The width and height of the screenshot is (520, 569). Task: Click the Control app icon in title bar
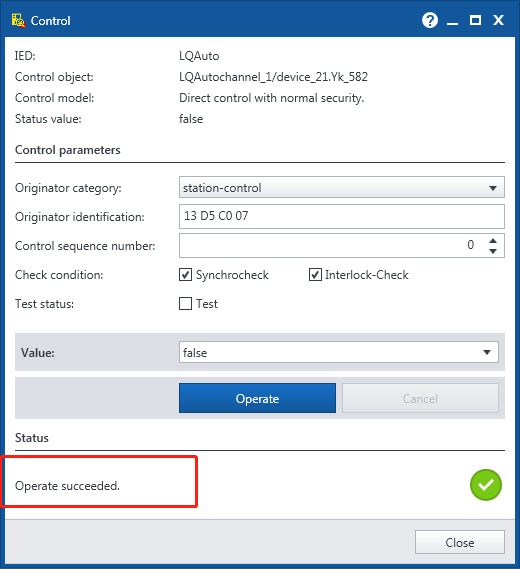click(x=18, y=21)
